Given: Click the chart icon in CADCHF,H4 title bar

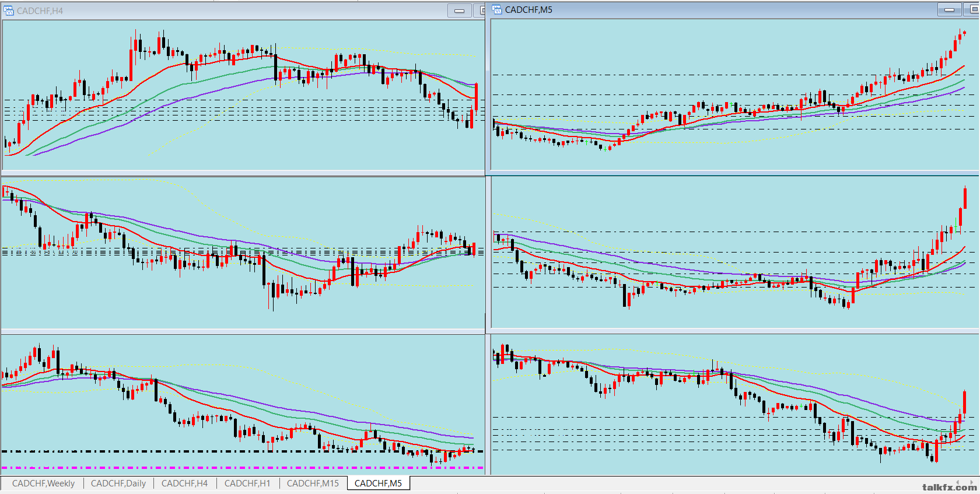Looking at the screenshot, I should (9, 10).
